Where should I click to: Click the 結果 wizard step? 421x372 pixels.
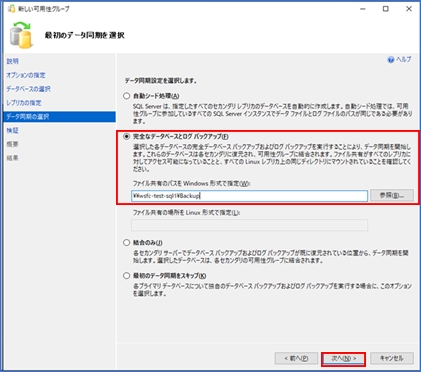13,158
